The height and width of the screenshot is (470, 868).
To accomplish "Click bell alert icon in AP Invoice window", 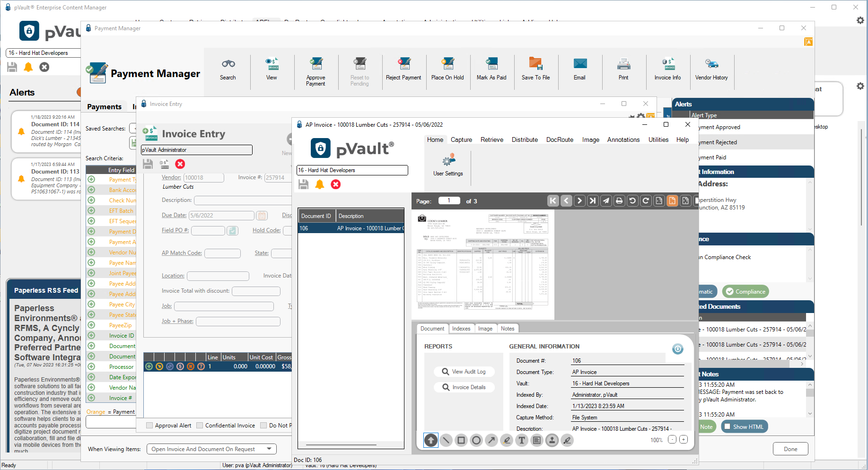I will click(320, 184).
